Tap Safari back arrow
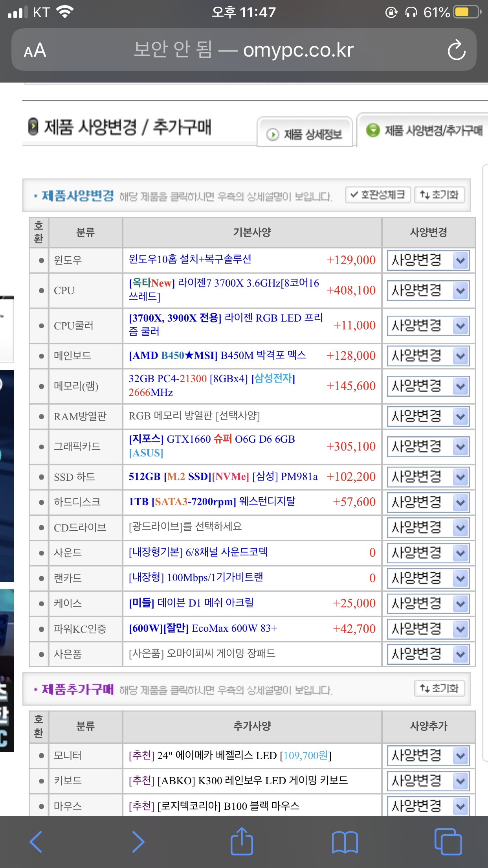 tap(36, 842)
